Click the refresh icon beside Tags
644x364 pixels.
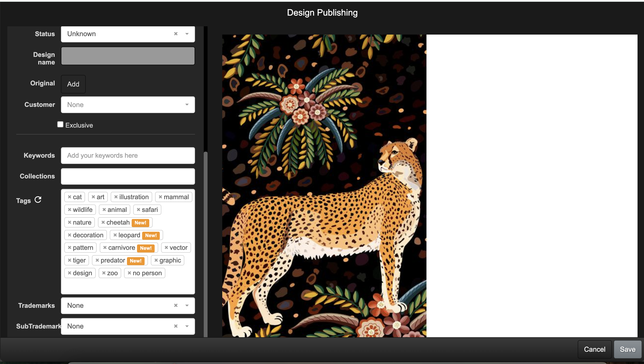38,200
